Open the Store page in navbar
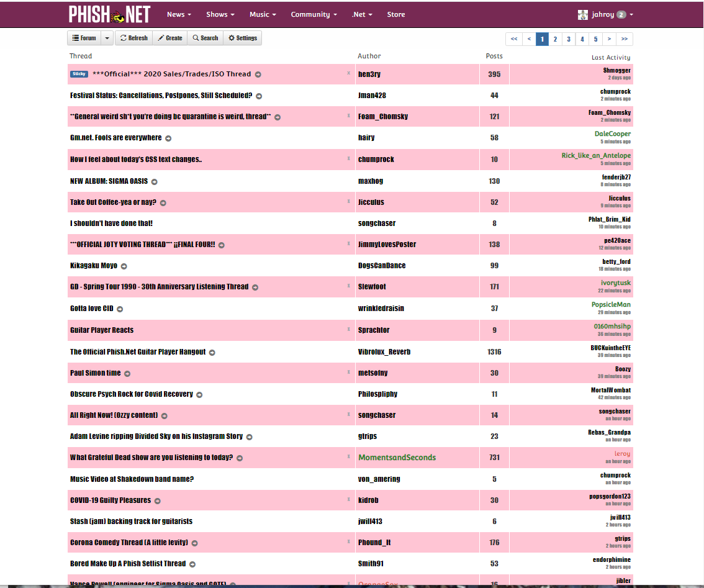Screen dimensions: 704x588 point(395,14)
